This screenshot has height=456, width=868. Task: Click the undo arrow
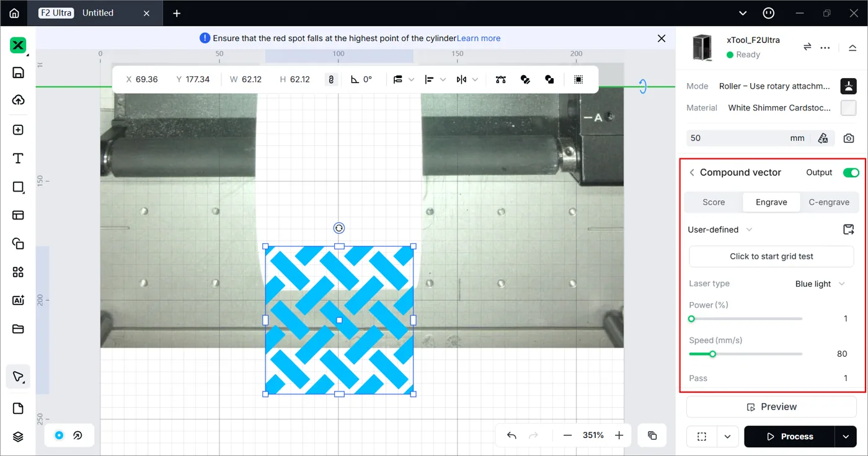pos(511,436)
